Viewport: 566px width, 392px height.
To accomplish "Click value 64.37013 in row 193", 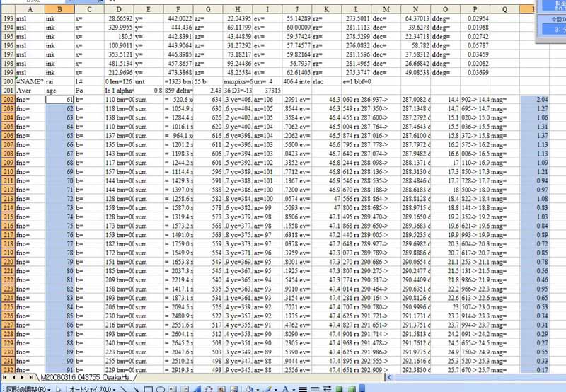I will coord(415,18).
